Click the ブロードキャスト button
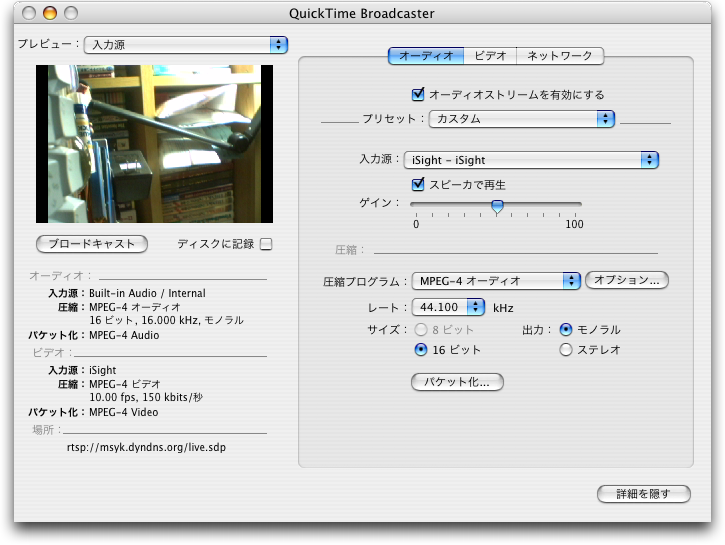The width and height of the screenshot is (725, 545). pyautogui.click(x=92, y=244)
